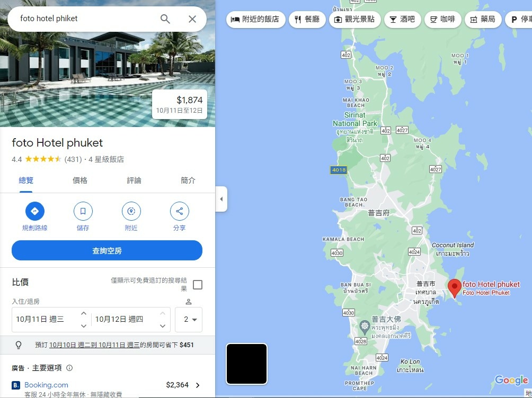Switch to the 價格 tab
532x398 pixels.
(80, 180)
